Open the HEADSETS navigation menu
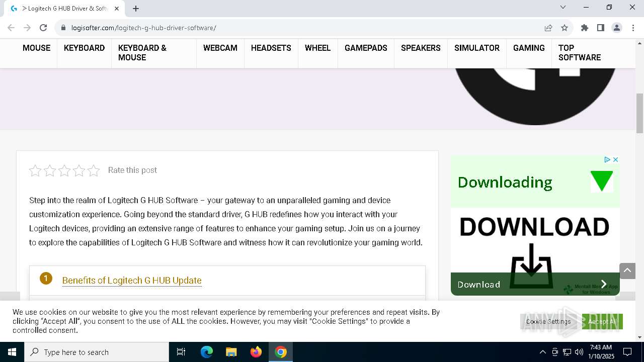This screenshot has width=644, height=362. 271,48
